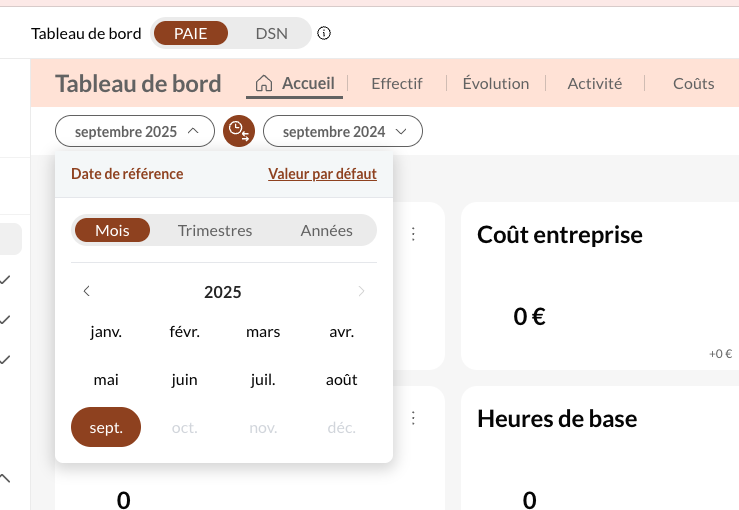The width and height of the screenshot is (739, 510).
Task: Select Trimestres period granularity
Action: click(x=215, y=230)
